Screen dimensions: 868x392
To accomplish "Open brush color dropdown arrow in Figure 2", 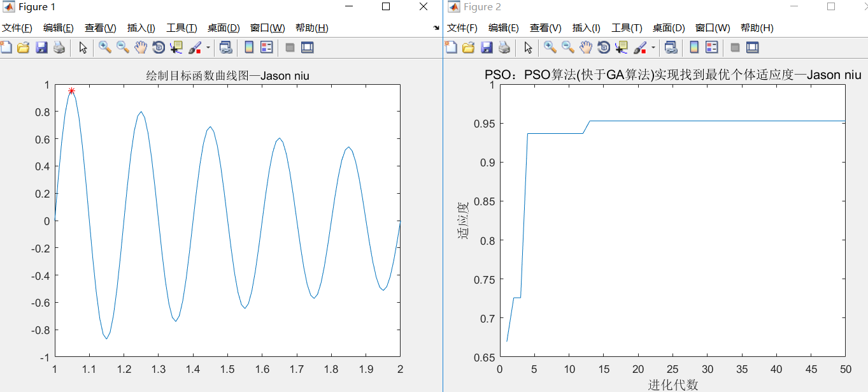I will pyautogui.click(x=653, y=48).
